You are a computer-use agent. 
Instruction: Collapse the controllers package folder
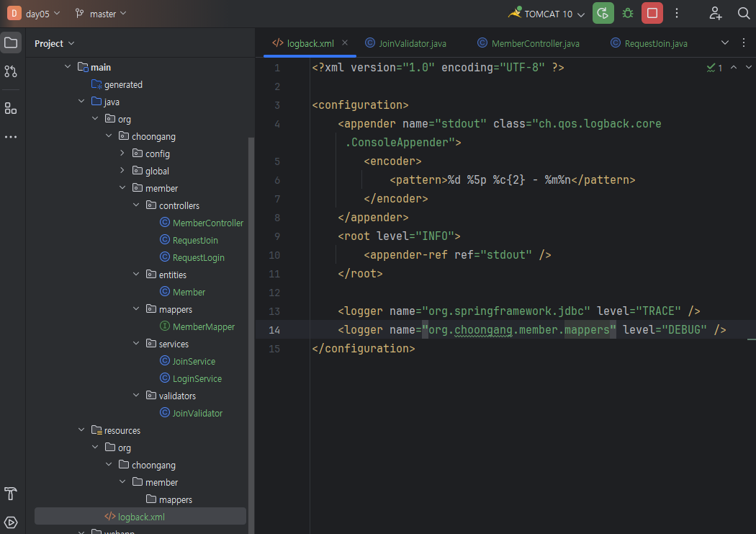pyautogui.click(x=136, y=205)
